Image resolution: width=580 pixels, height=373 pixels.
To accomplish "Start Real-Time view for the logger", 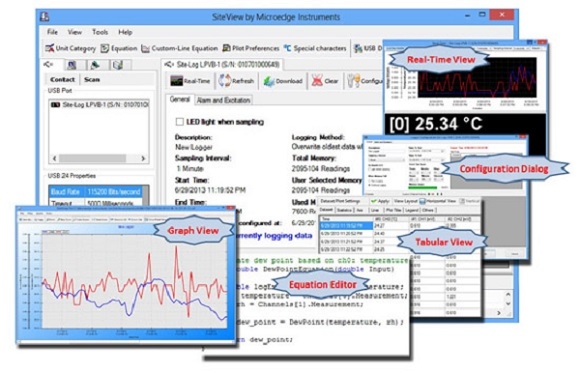I will click(190, 81).
